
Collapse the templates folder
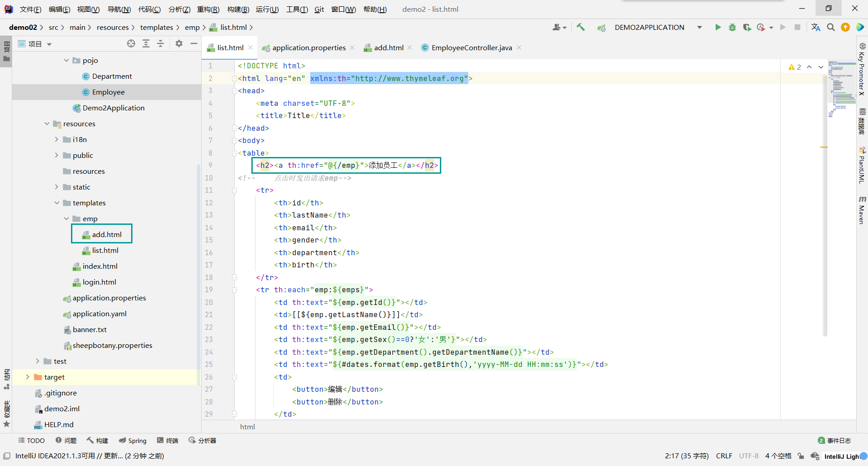coord(57,203)
